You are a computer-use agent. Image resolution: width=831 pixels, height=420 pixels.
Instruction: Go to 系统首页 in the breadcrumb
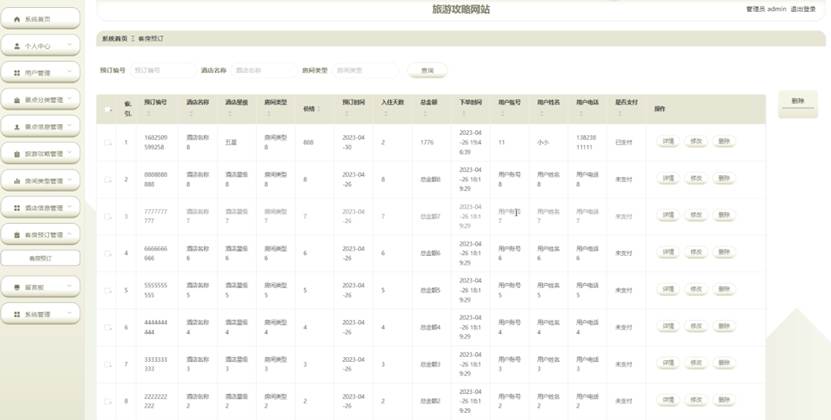(114, 39)
